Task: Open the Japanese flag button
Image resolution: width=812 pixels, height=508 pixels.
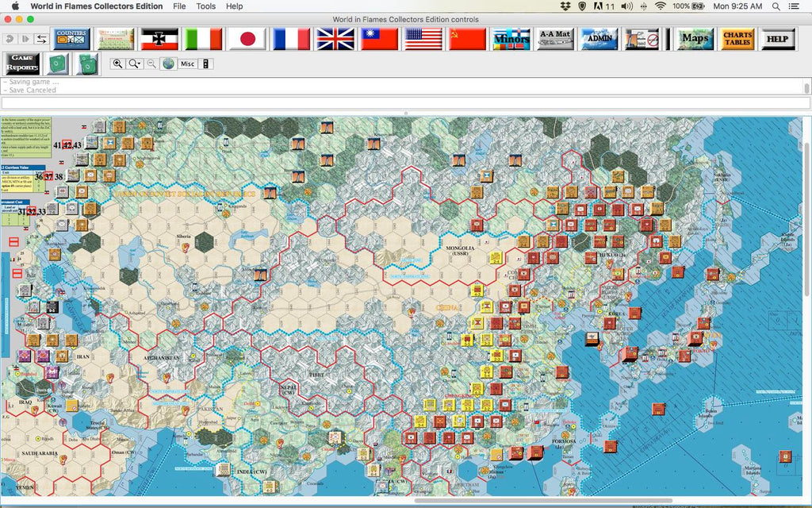Action: tap(247, 39)
